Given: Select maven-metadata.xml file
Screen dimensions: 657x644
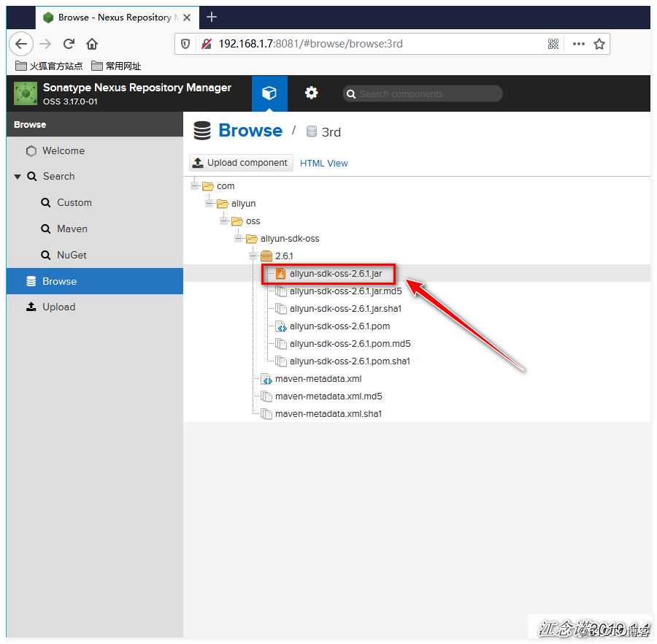Looking at the screenshot, I should coord(311,379).
